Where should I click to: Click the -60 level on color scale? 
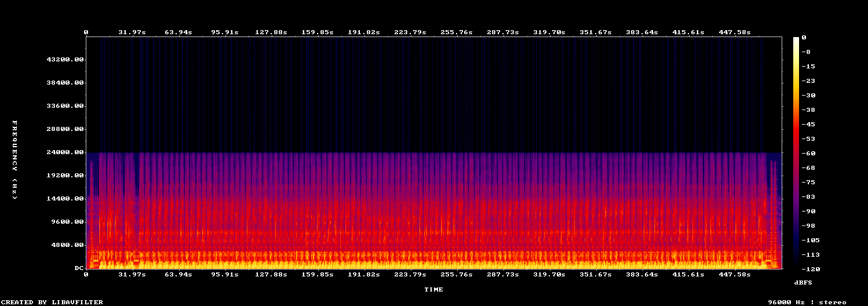tap(809, 153)
